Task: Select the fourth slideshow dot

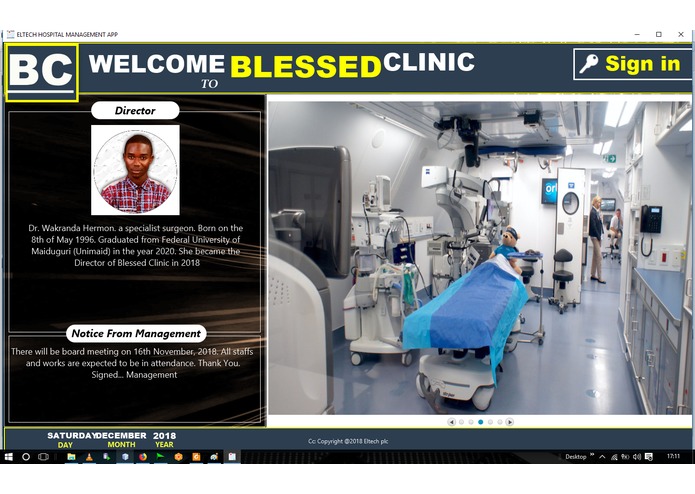Action: (490, 422)
